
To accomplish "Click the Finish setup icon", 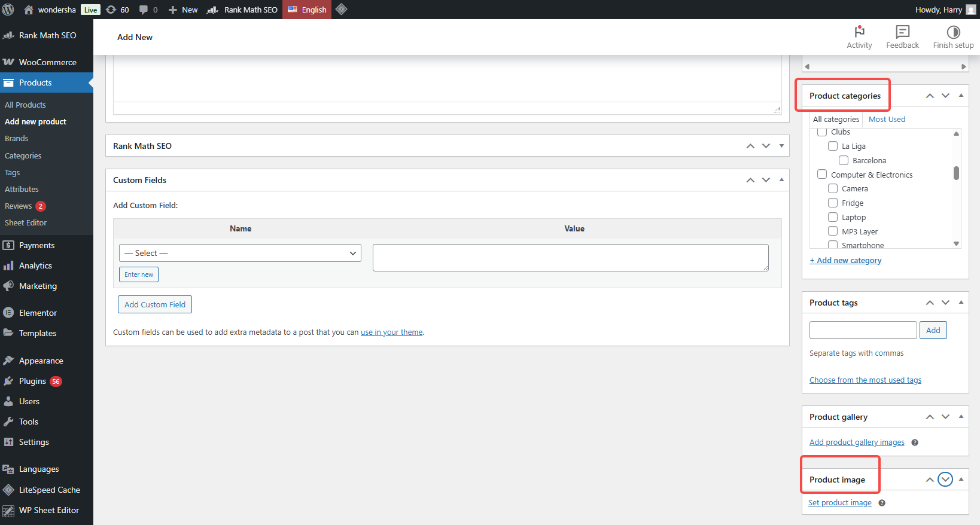I will pyautogui.click(x=953, y=32).
